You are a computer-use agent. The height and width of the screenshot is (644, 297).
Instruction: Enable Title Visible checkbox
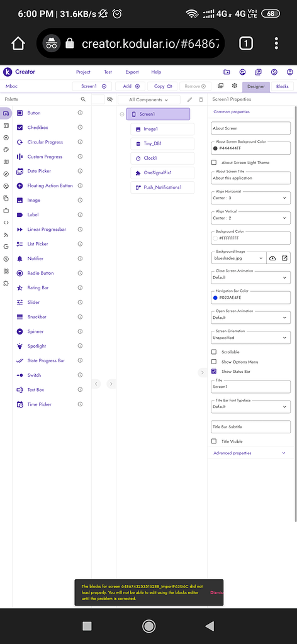pyautogui.click(x=214, y=441)
